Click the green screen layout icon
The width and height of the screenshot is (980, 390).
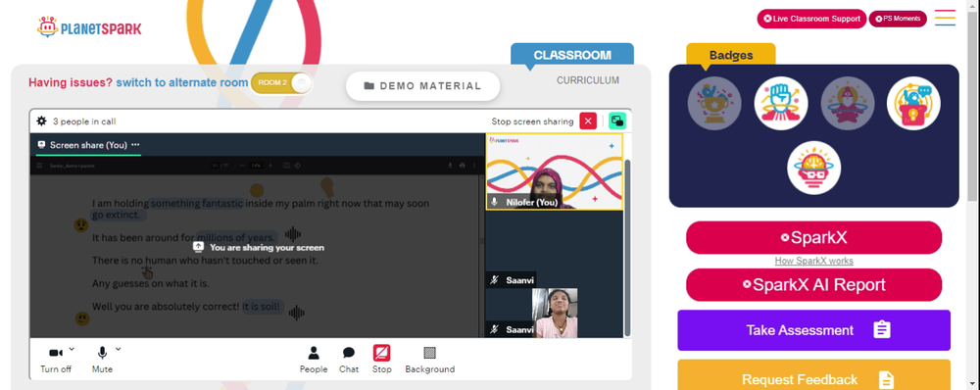616,122
